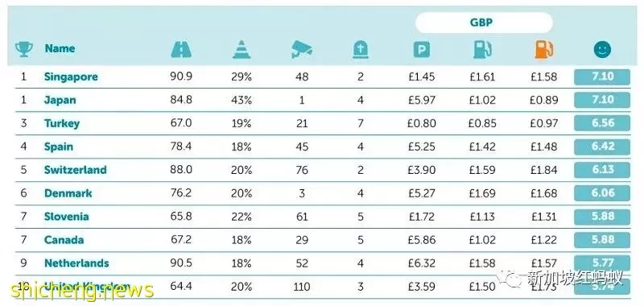The image size is (644, 306).
Task: Open the Singapore country link
Action: [x=71, y=76]
